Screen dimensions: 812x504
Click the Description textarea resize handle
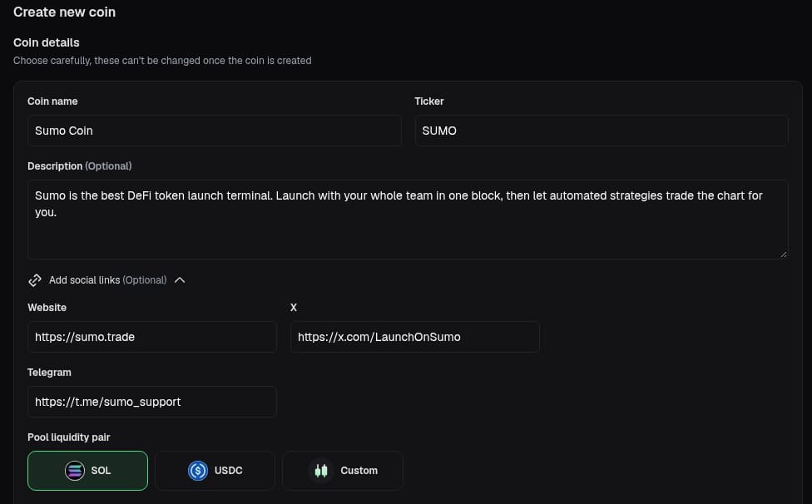pos(783,254)
